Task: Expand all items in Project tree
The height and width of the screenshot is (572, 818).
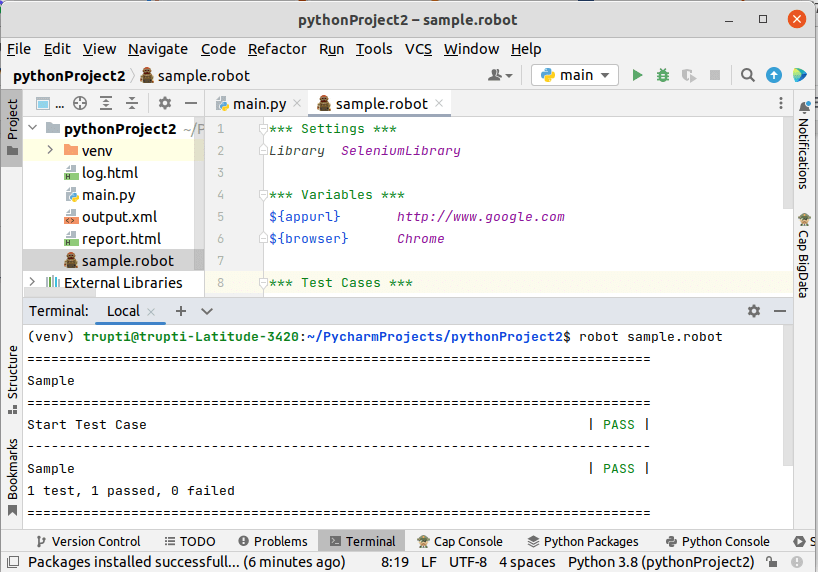Action: tap(106, 103)
